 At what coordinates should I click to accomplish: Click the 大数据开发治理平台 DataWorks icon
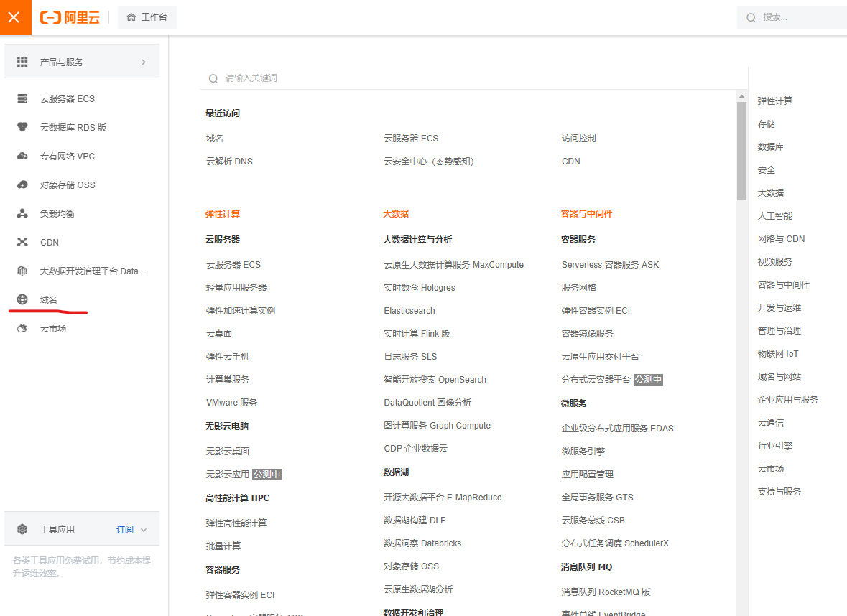tap(22, 271)
